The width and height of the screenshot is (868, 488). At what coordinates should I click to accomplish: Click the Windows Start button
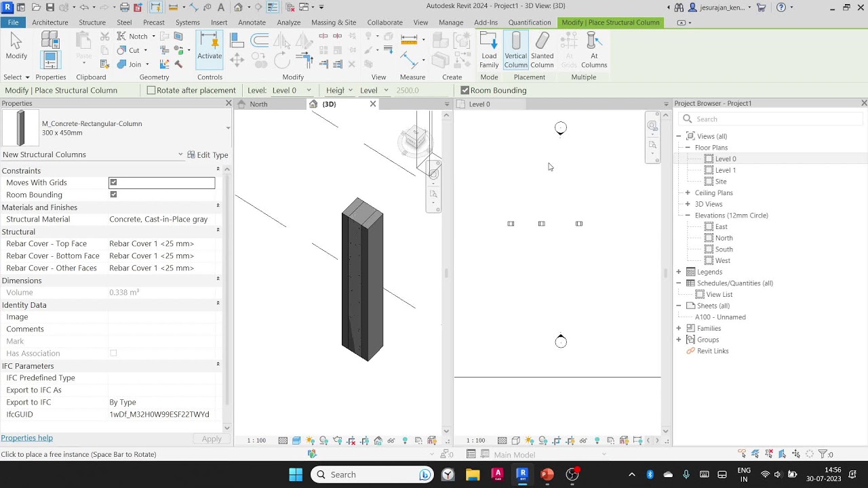(x=296, y=474)
